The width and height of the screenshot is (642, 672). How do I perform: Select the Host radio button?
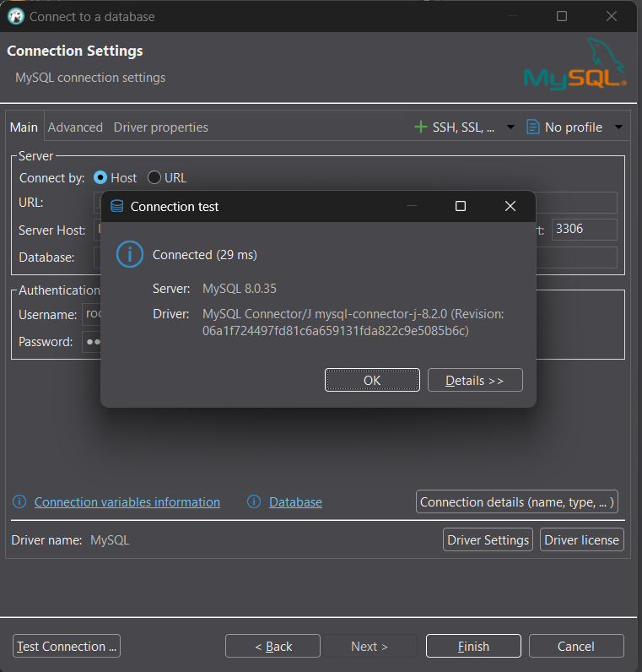coord(100,177)
